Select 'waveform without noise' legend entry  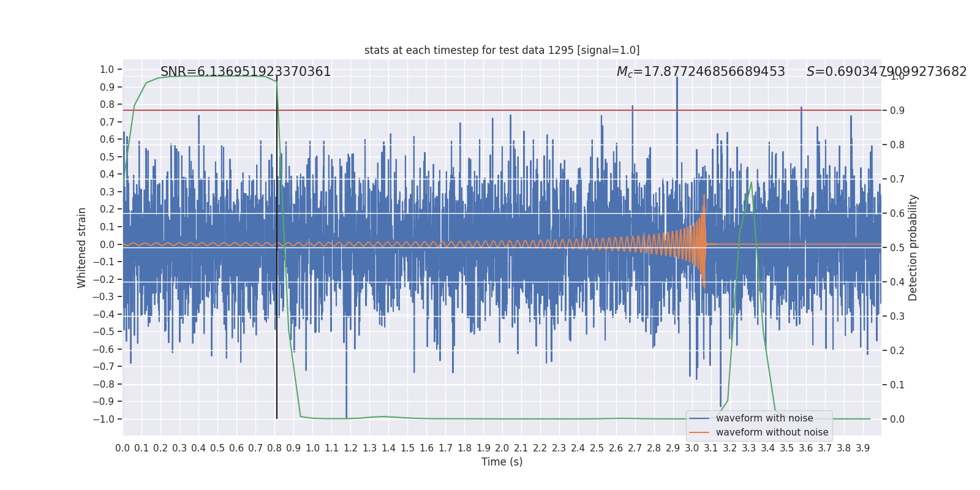click(772, 432)
